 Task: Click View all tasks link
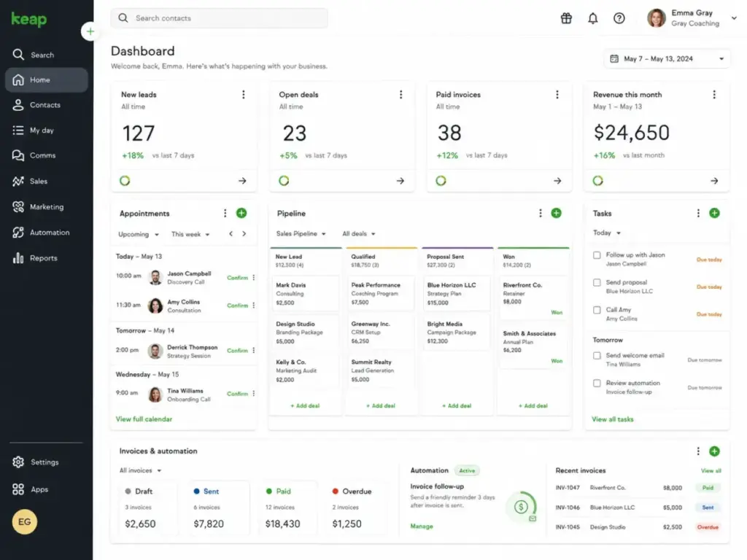(x=613, y=419)
